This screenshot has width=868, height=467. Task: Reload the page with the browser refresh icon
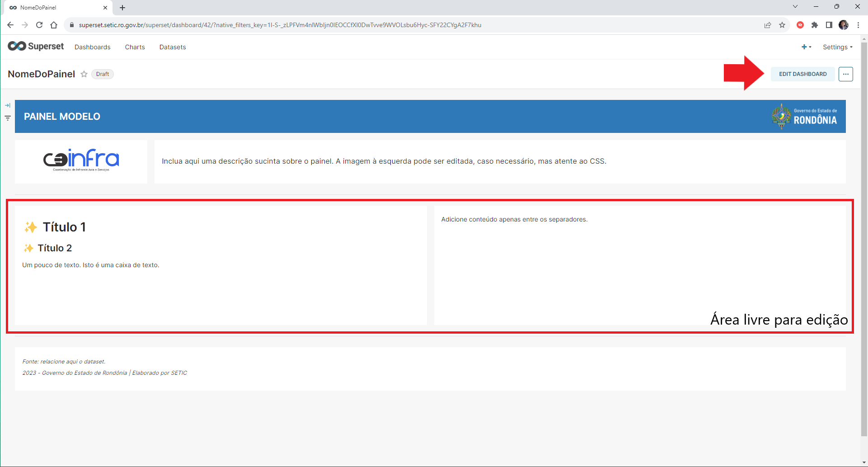tap(39, 25)
